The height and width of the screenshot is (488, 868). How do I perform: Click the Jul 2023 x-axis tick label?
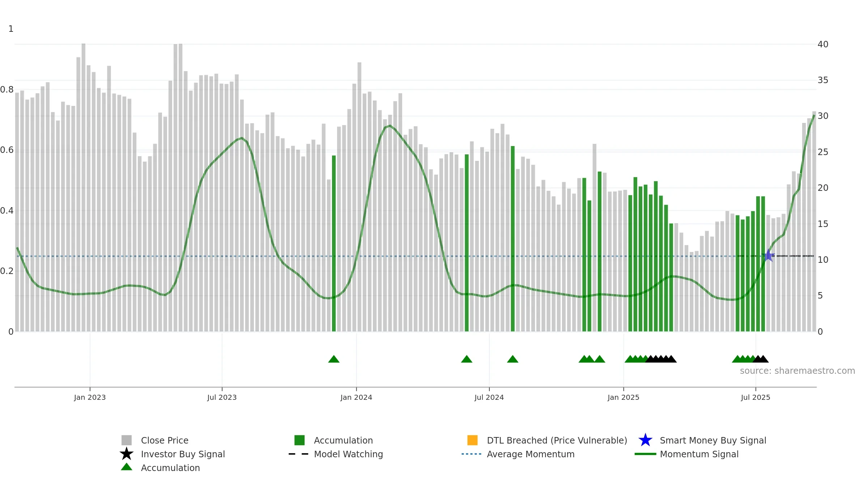(x=222, y=398)
